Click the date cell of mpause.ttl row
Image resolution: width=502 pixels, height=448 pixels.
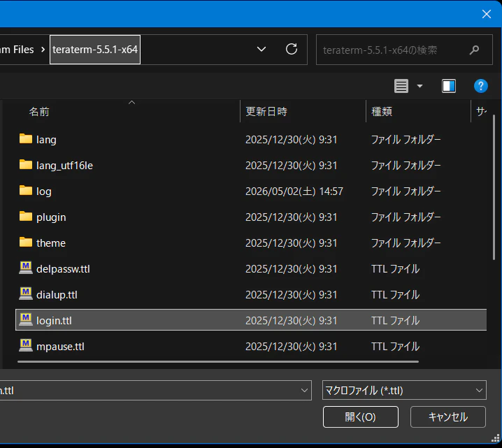click(292, 347)
